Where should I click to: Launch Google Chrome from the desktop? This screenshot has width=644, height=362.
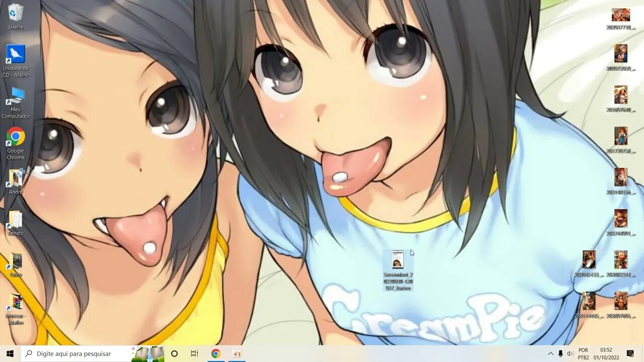[x=16, y=144]
